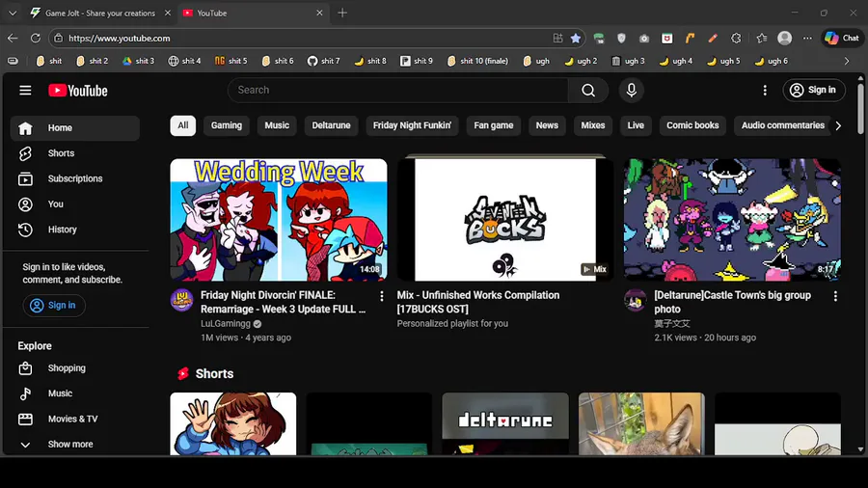Select the Comic books chip
The image size is (868, 488).
692,125
